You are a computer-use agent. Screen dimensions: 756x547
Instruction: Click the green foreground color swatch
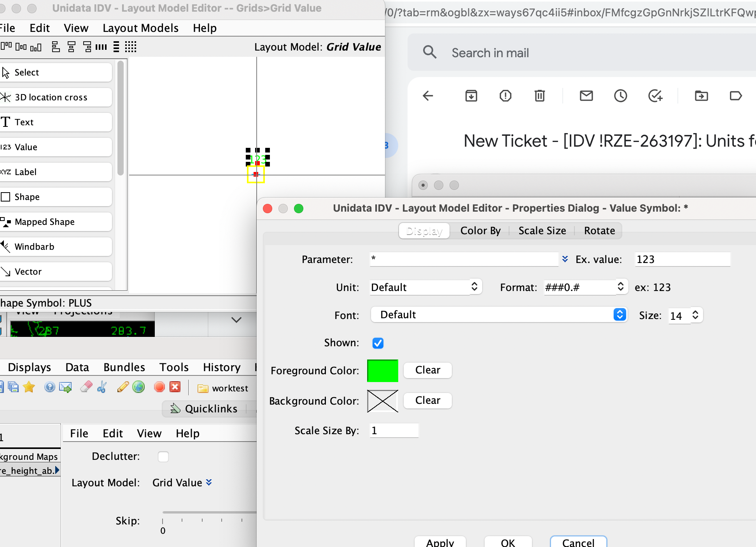(382, 371)
